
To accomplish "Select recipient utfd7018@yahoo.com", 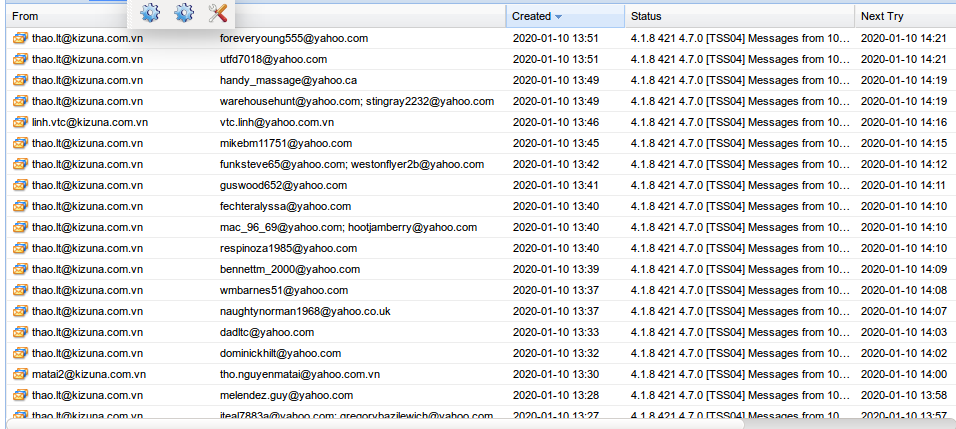I will click(273, 59).
